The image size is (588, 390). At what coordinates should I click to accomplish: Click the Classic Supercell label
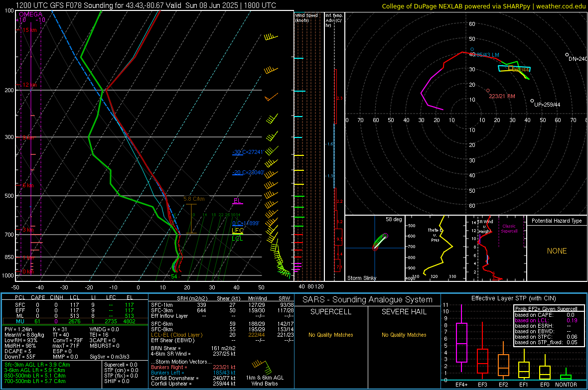509,229
